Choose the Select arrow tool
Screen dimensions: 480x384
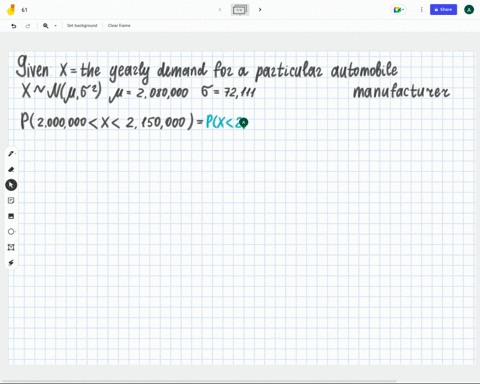pos(11,185)
